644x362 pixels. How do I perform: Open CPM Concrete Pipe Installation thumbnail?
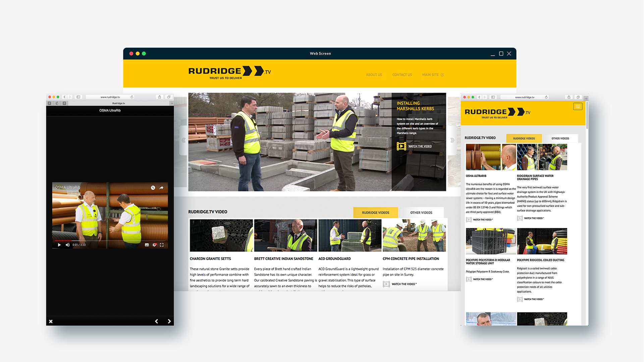click(x=414, y=235)
